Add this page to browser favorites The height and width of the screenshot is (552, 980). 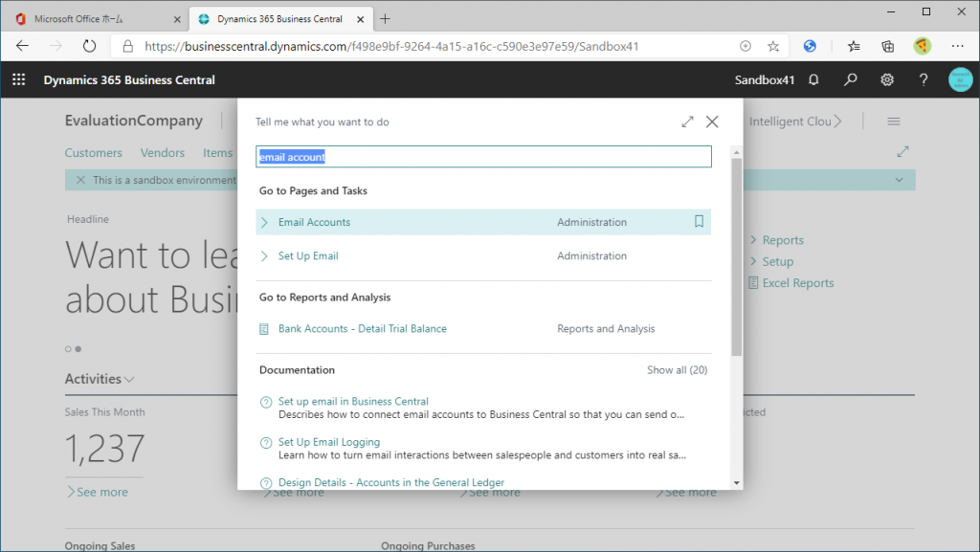773,46
